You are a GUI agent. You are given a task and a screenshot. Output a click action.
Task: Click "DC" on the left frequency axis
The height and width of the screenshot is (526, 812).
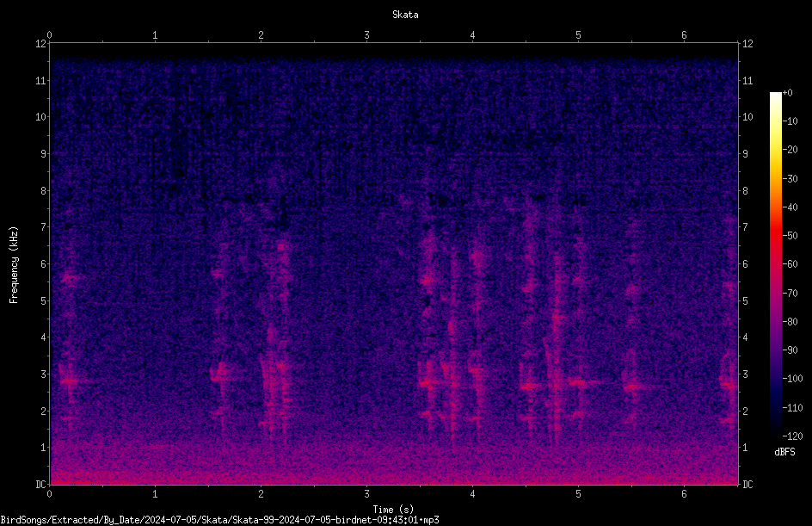pos(40,485)
